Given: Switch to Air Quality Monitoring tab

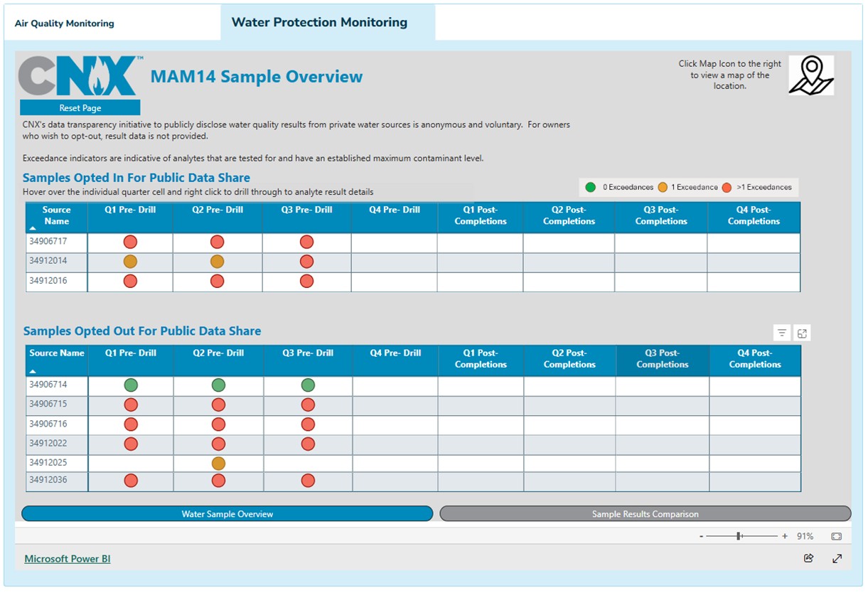Looking at the screenshot, I should [x=65, y=23].
